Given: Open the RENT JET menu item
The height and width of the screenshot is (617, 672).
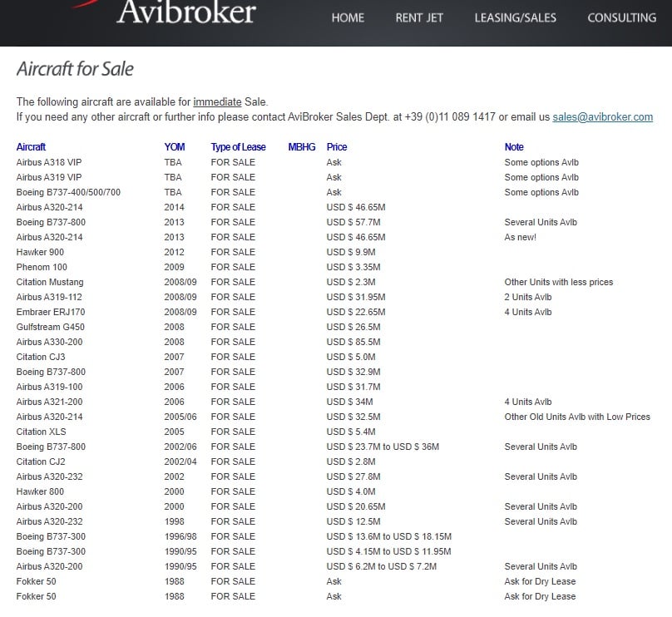Looking at the screenshot, I should [419, 17].
